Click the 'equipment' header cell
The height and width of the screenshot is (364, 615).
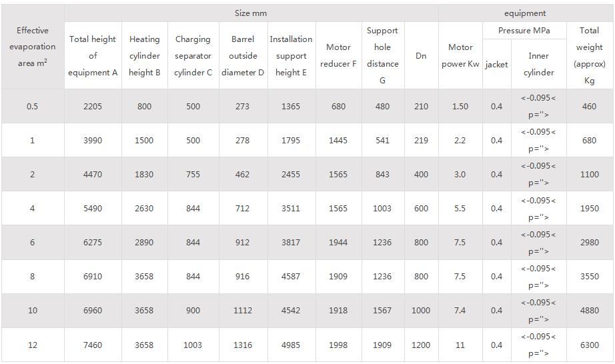click(525, 13)
